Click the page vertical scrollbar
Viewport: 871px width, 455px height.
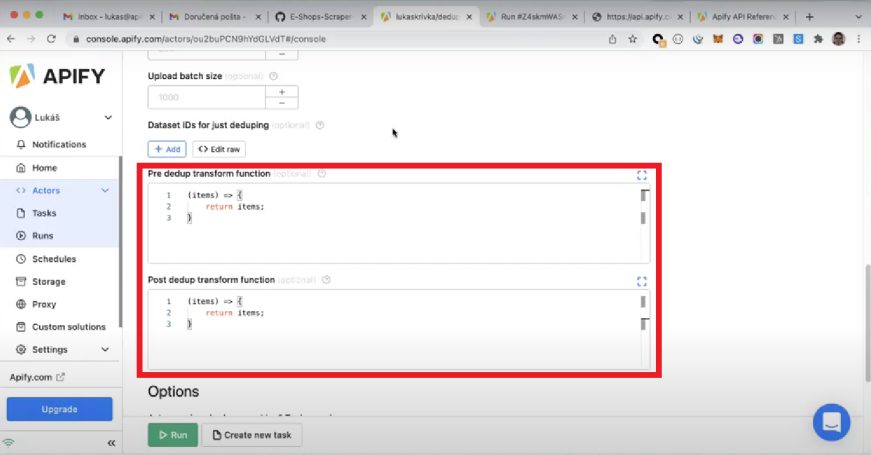pos(867,323)
